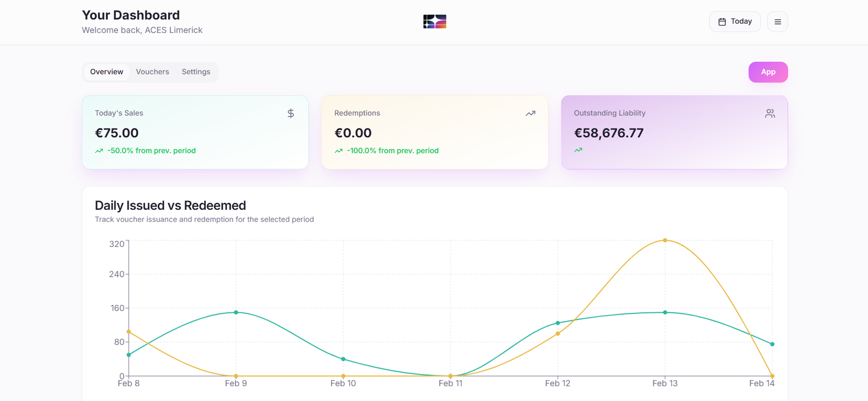Viewport: 868px width, 401px height.
Task: Click the colorful logo in header
Action: [x=435, y=22]
